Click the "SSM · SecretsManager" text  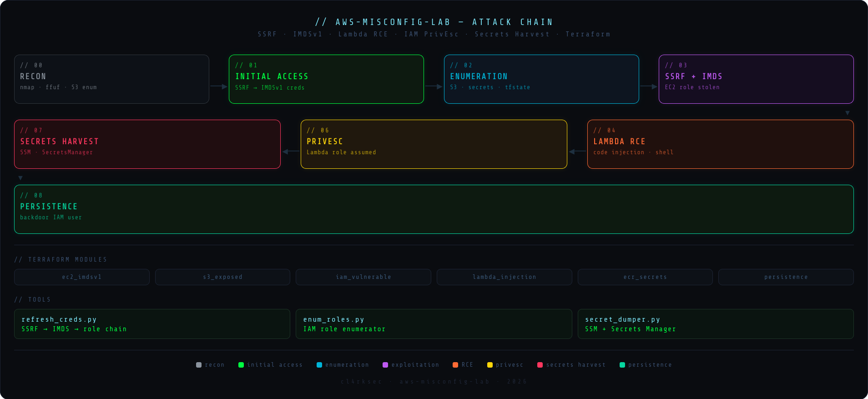pyautogui.click(x=56, y=152)
